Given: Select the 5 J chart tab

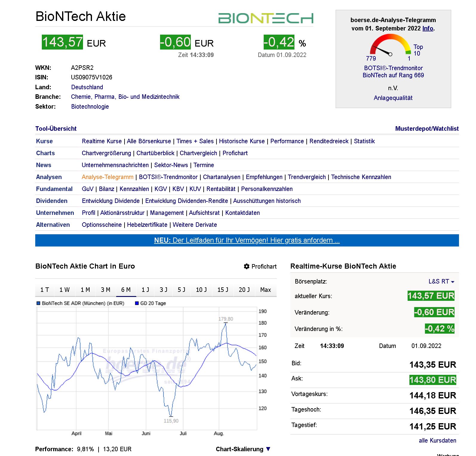Looking at the screenshot, I should tap(182, 290).
